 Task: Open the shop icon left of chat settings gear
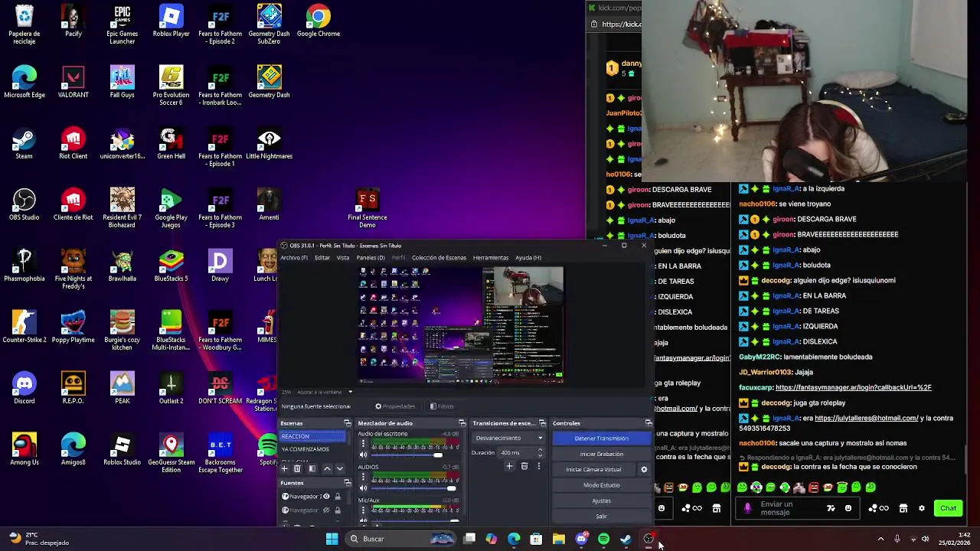(x=903, y=508)
